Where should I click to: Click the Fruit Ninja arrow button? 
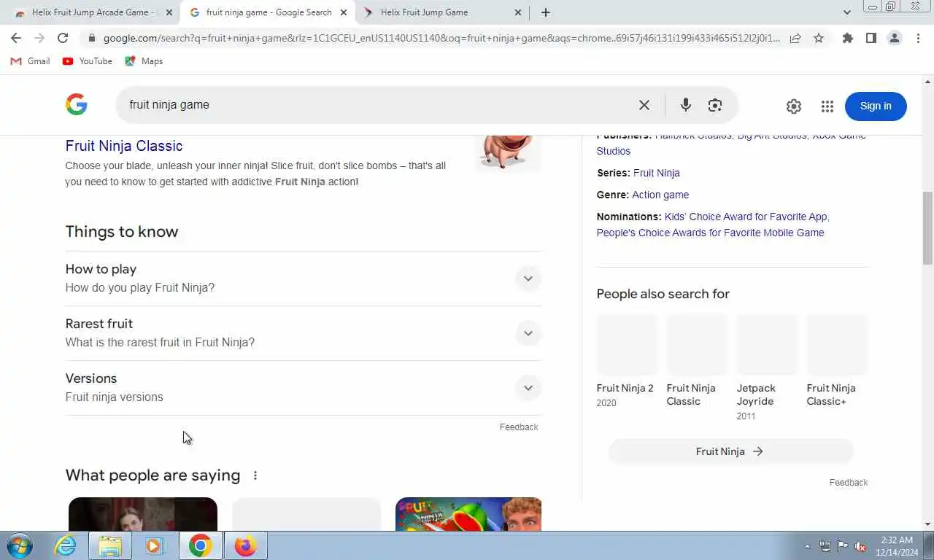730,451
